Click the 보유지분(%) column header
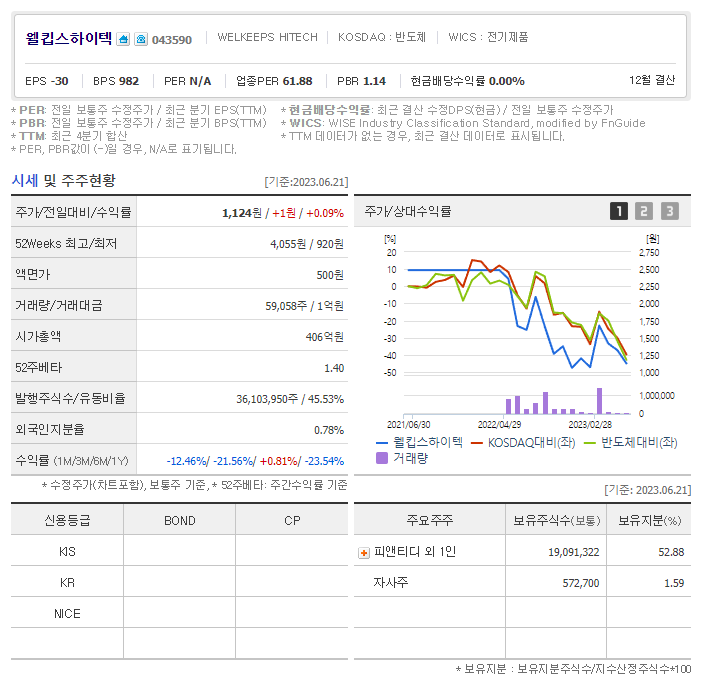The width and height of the screenshot is (703, 693). point(649,520)
